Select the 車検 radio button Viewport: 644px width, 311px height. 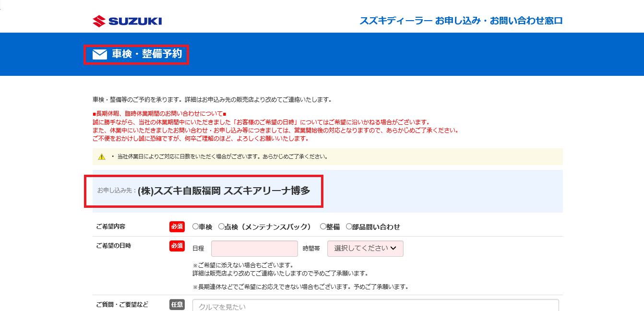(x=195, y=227)
